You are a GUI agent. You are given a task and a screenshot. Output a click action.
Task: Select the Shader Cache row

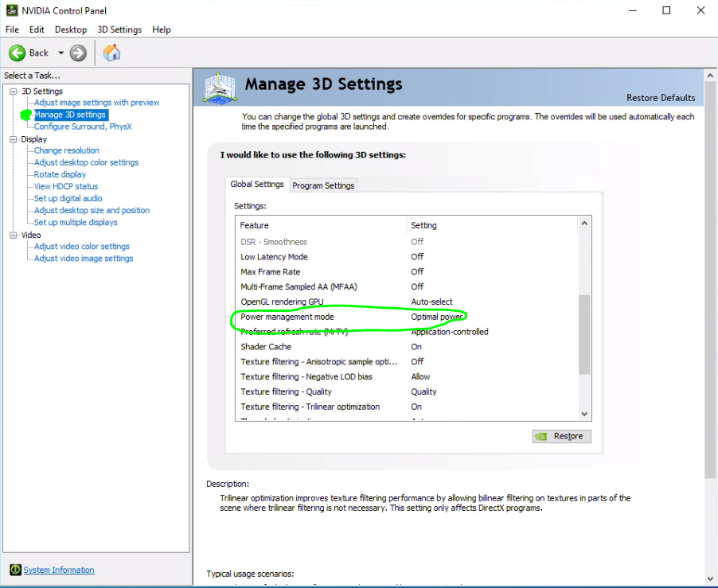pyautogui.click(x=408, y=347)
